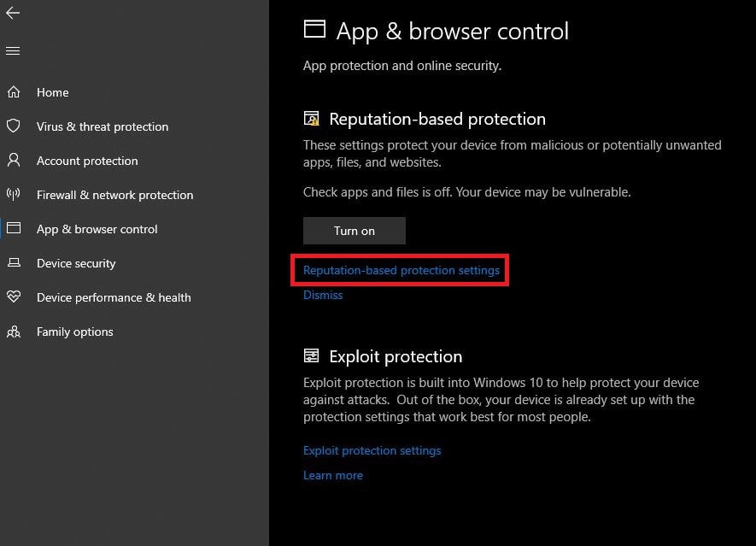Click the Learn more link

point(333,475)
